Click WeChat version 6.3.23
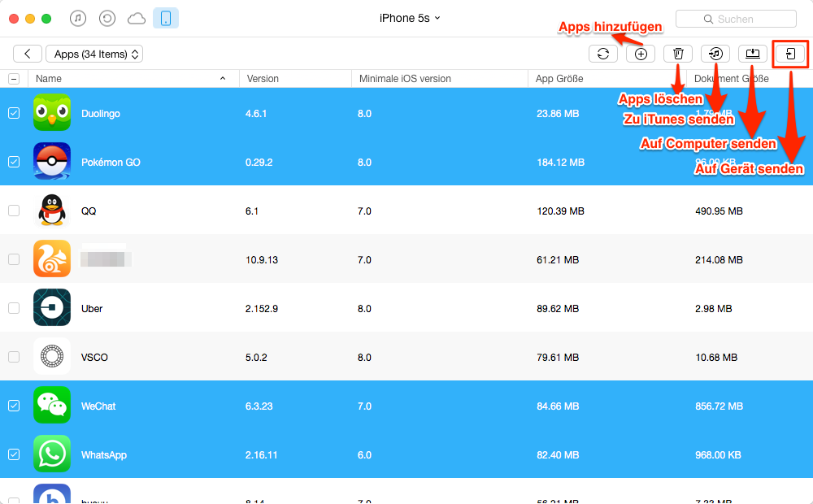The image size is (813, 504). [259, 406]
